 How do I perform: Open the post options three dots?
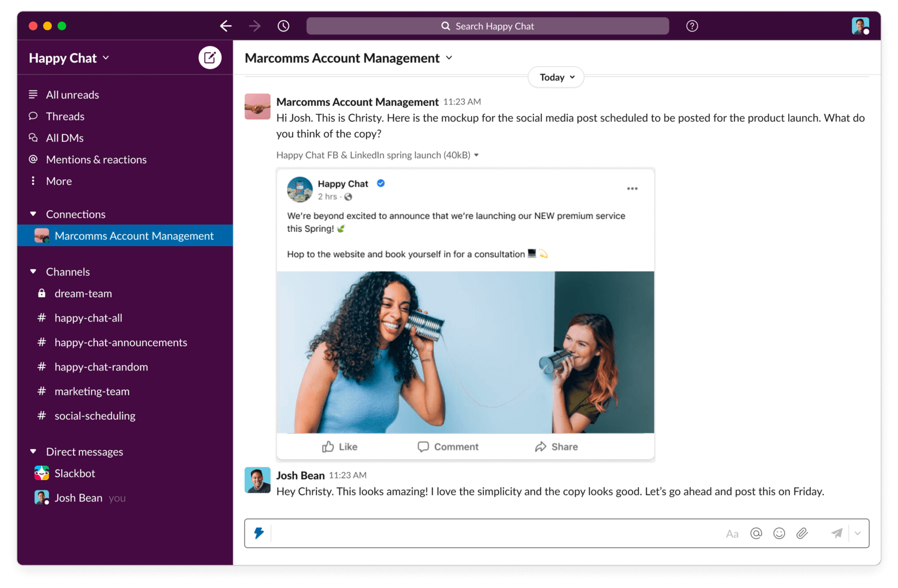click(632, 188)
